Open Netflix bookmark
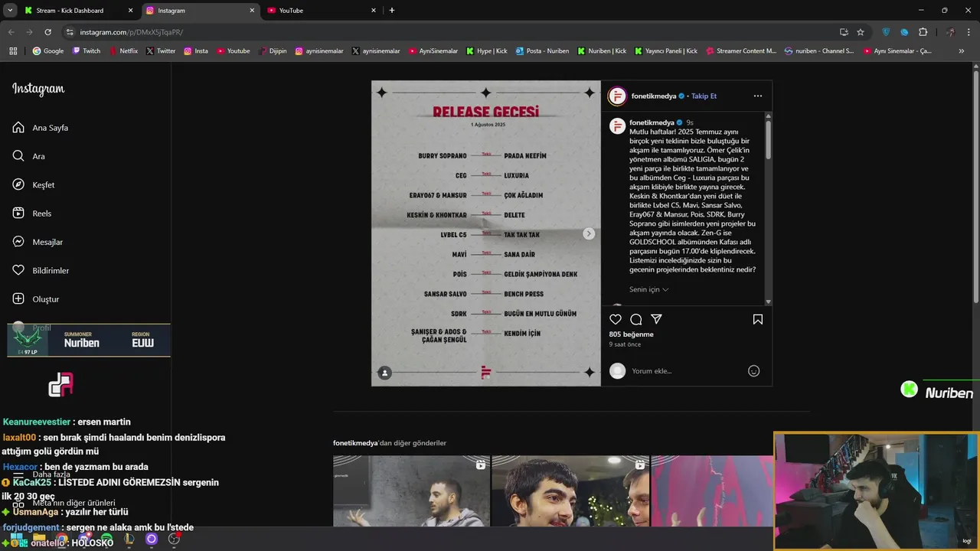980x551 pixels. [123, 51]
